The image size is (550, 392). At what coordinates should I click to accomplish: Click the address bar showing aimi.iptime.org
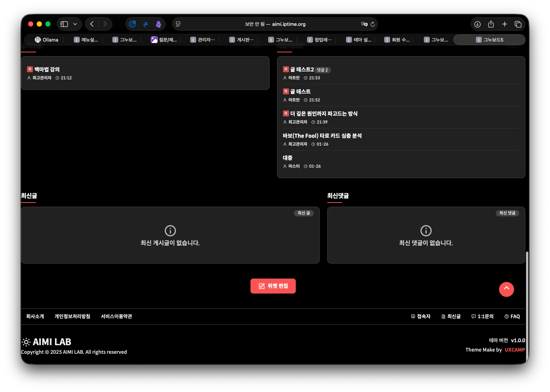(x=275, y=24)
